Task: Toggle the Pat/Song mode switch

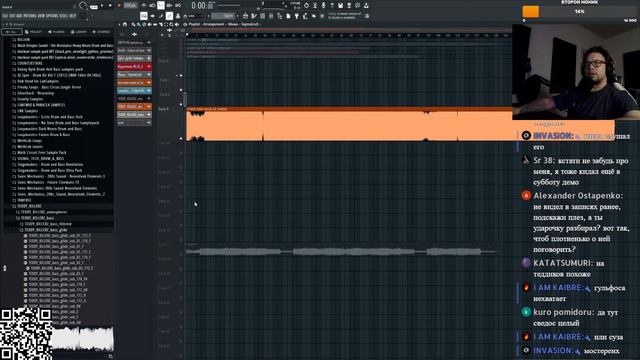Action: pyautogui.click(x=94, y=6)
